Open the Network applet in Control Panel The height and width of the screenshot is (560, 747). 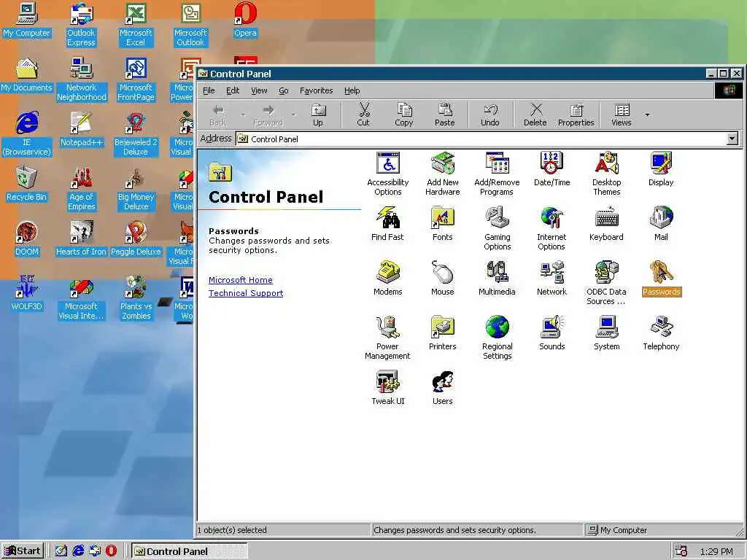click(551, 279)
